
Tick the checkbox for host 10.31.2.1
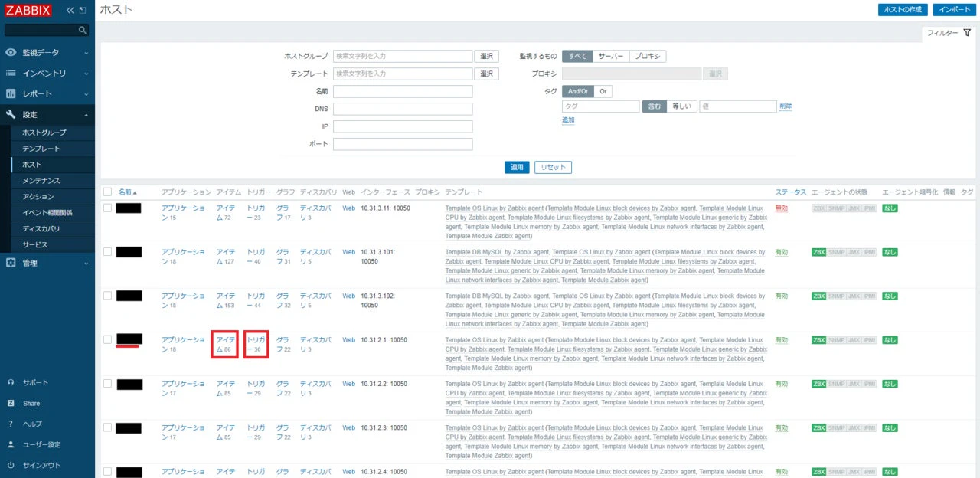coord(107,339)
